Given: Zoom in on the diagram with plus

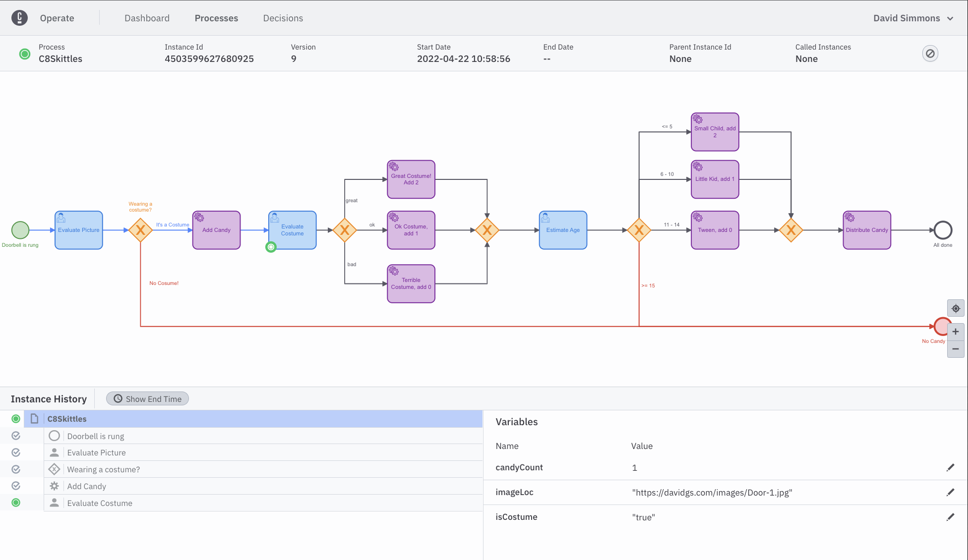Looking at the screenshot, I should 956,332.
